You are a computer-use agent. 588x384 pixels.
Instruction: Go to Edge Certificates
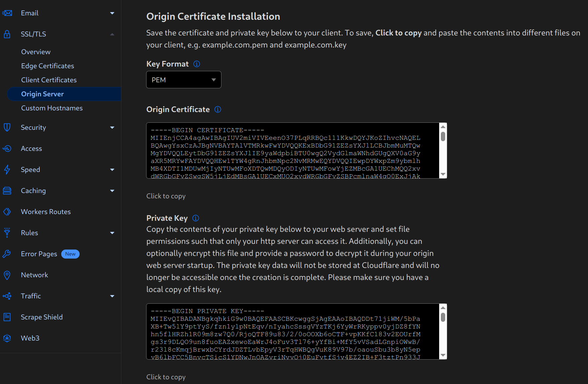pyautogui.click(x=47, y=66)
